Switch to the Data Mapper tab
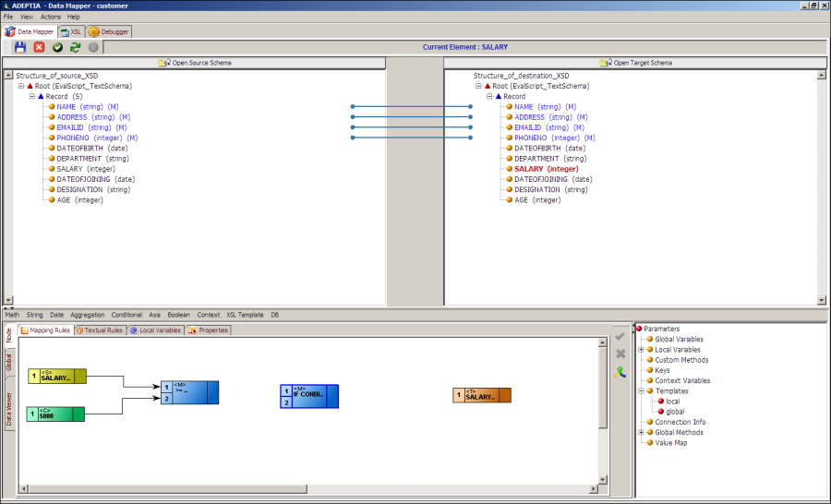Viewport: 831px width, 504px height. [x=30, y=31]
